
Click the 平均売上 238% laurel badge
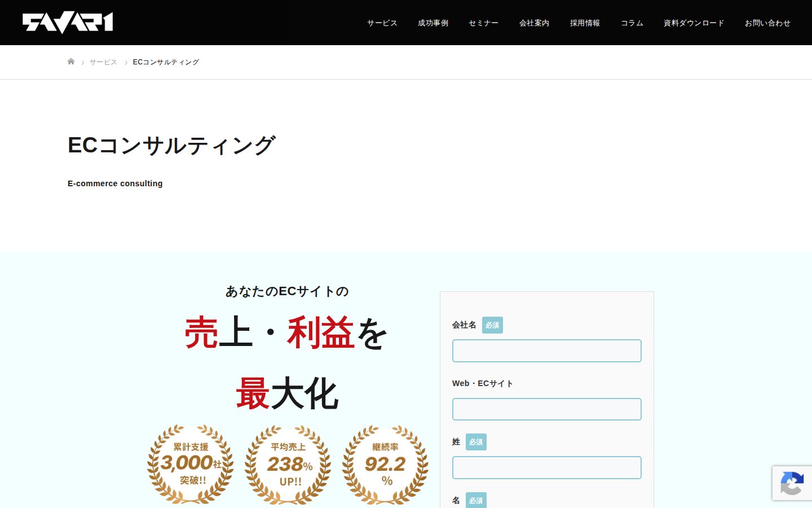tap(288, 464)
